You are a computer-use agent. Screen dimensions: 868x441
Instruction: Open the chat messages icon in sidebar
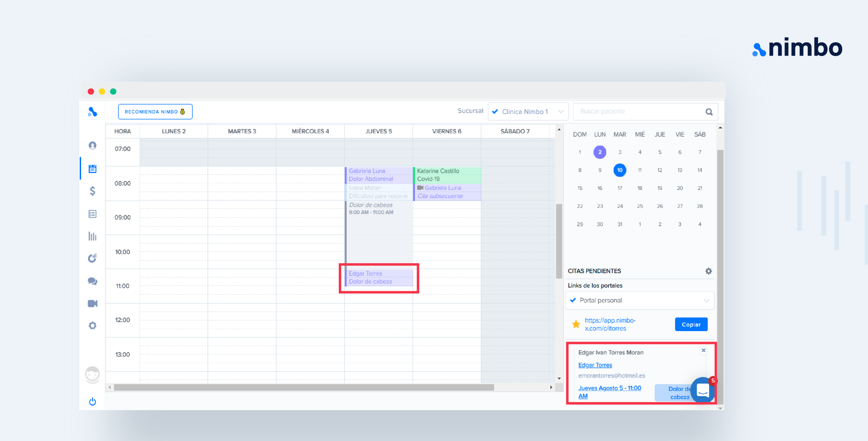[92, 281]
